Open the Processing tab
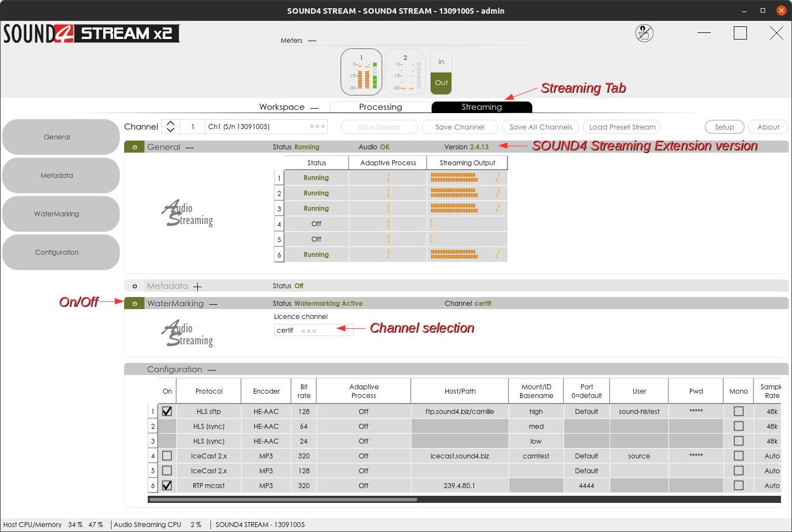 pos(380,107)
